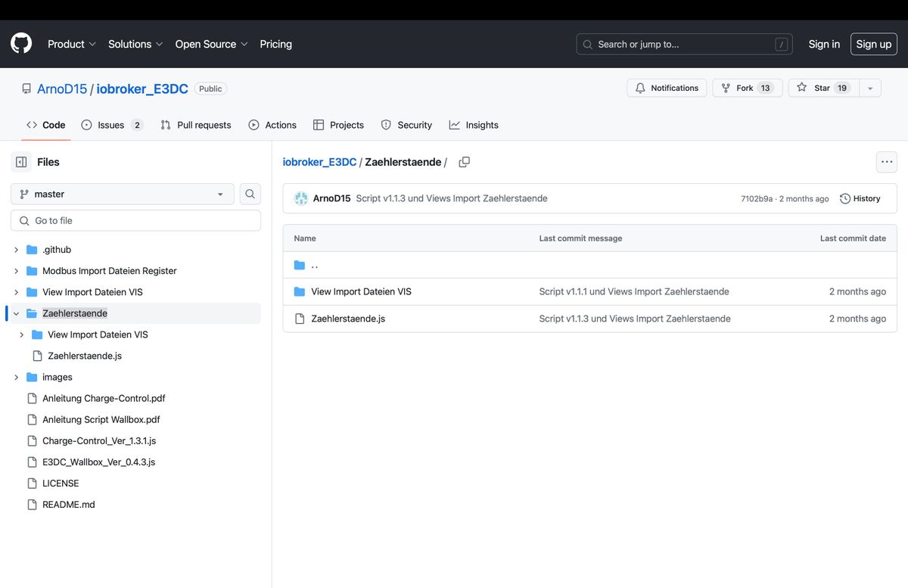Collapse the file tree side panel
This screenshot has width=908, height=588.
point(21,162)
